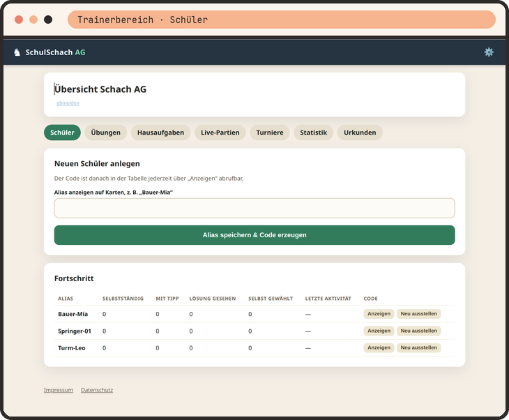Open the Hausaufgaben tab
This screenshot has width=509, height=420.
pyautogui.click(x=160, y=133)
